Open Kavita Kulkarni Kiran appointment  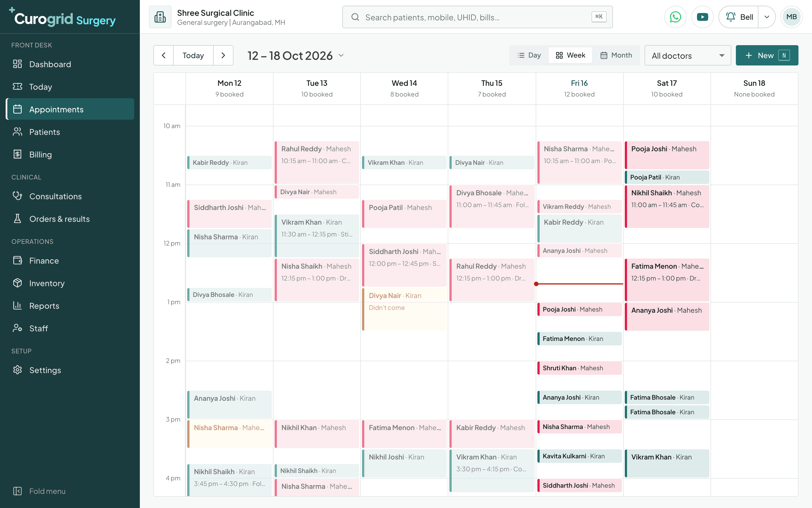(x=579, y=456)
